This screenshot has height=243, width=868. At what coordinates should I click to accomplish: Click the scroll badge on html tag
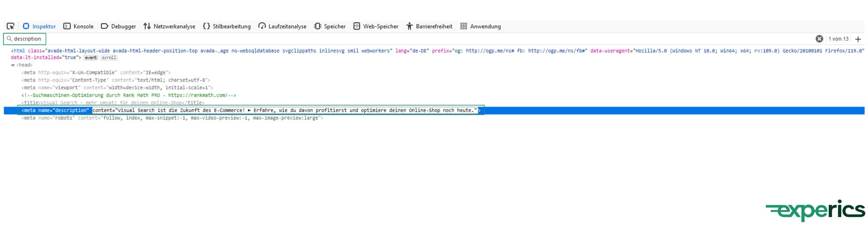click(x=109, y=58)
